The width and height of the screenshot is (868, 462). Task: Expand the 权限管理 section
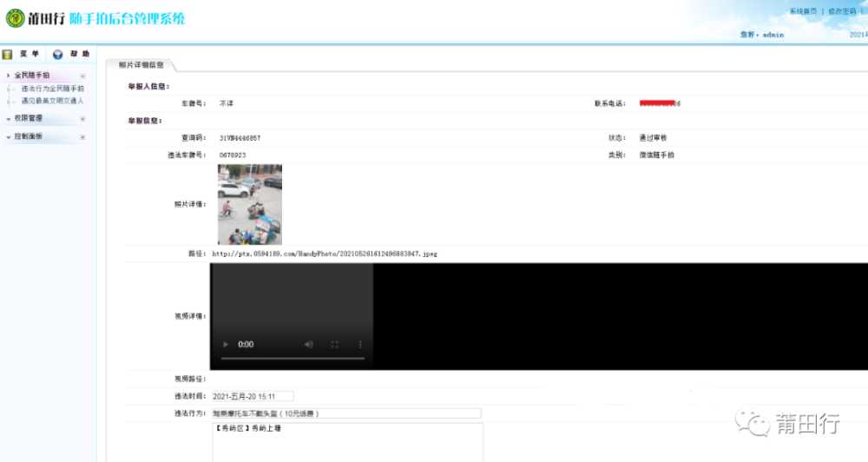[82, 119]
